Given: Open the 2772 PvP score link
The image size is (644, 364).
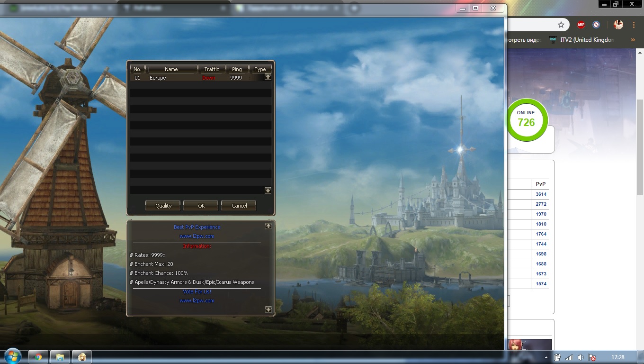Looking at the screenshot, I should pos(541,204).
